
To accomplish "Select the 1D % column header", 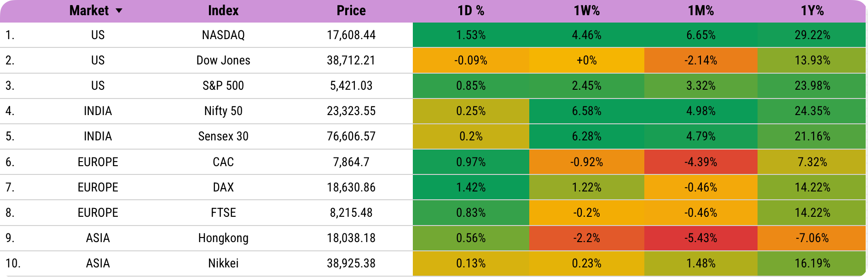I will point(471,11).
